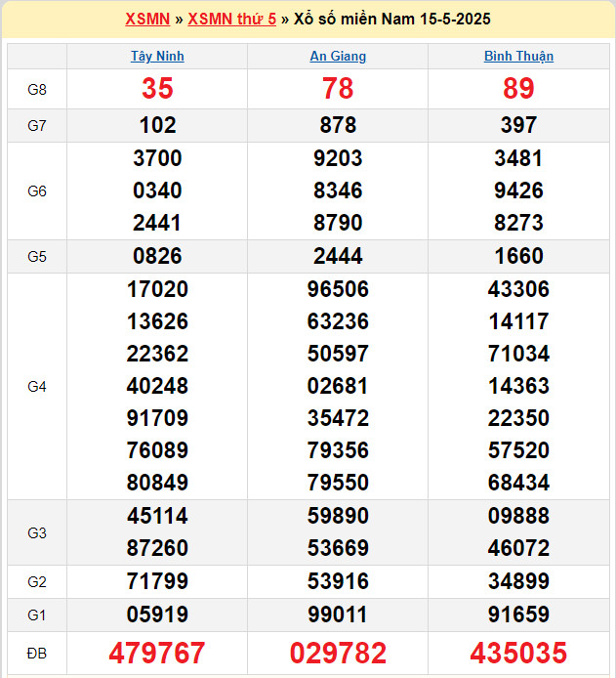Click G4 number 79356
The width and height of the screenshot is (616, 678).
coord(338,450)
